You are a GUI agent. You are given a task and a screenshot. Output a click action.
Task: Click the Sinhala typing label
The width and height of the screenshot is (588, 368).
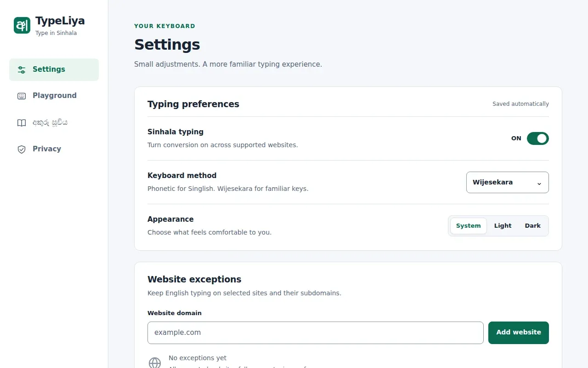(x=175, y=132)
